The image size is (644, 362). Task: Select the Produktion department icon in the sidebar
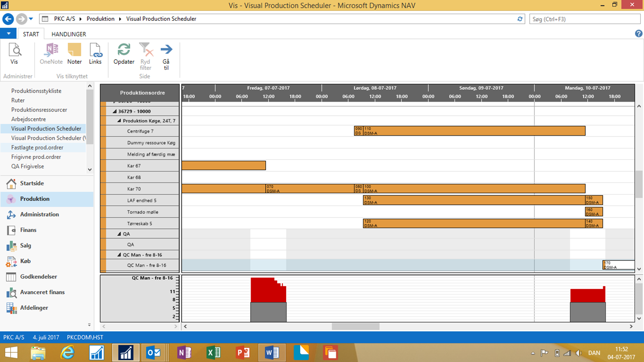click(10, 199)
